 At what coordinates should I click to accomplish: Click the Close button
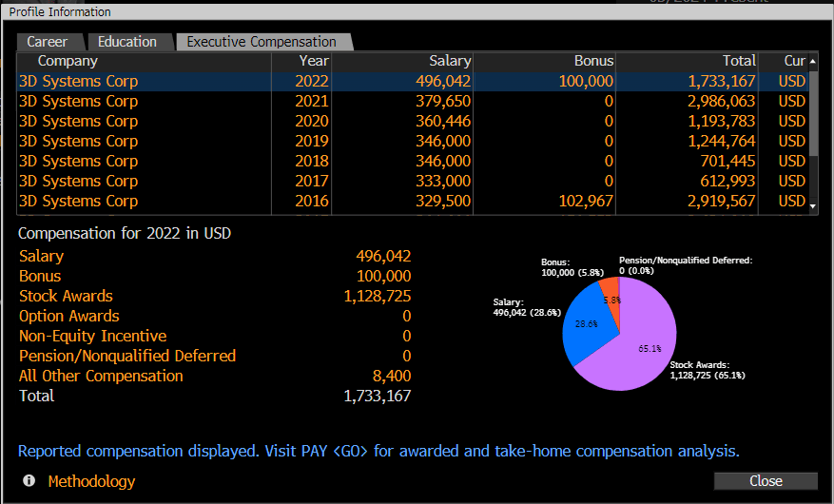pyautogui.click(x=766, y=481)
